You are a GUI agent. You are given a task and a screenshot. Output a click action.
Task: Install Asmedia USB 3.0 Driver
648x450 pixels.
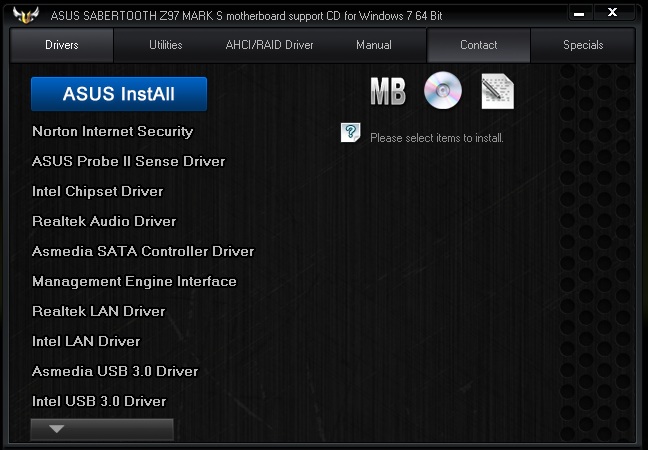tap(115, 371)
